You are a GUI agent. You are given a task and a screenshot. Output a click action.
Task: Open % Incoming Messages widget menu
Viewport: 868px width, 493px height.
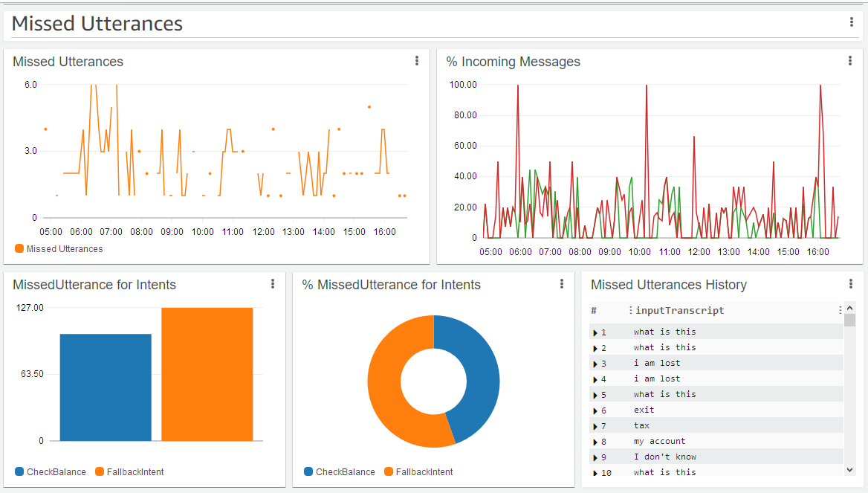point(849,61)
